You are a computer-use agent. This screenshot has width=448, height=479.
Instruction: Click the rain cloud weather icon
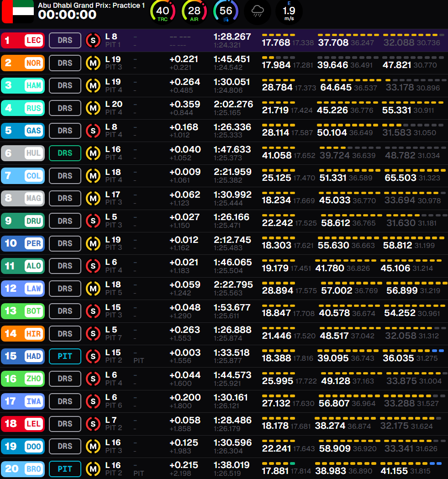pos(257,11)
